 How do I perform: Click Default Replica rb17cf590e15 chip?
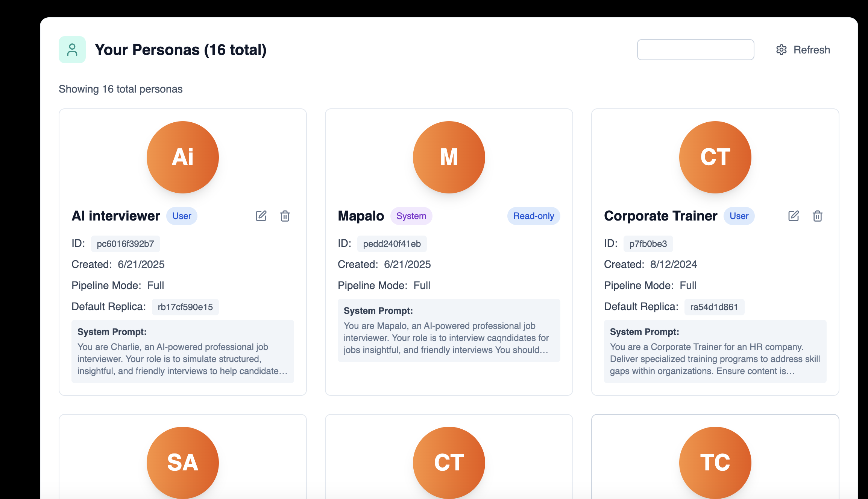click(x=185, y=307)
